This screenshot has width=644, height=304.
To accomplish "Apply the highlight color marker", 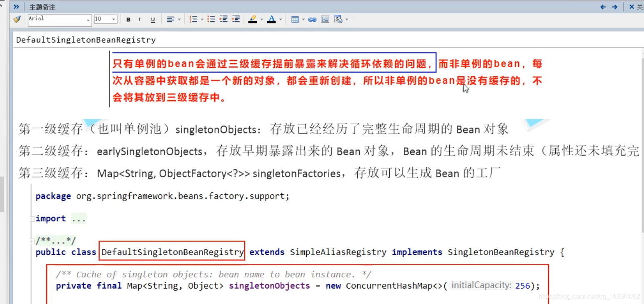I will coord(253,19).
